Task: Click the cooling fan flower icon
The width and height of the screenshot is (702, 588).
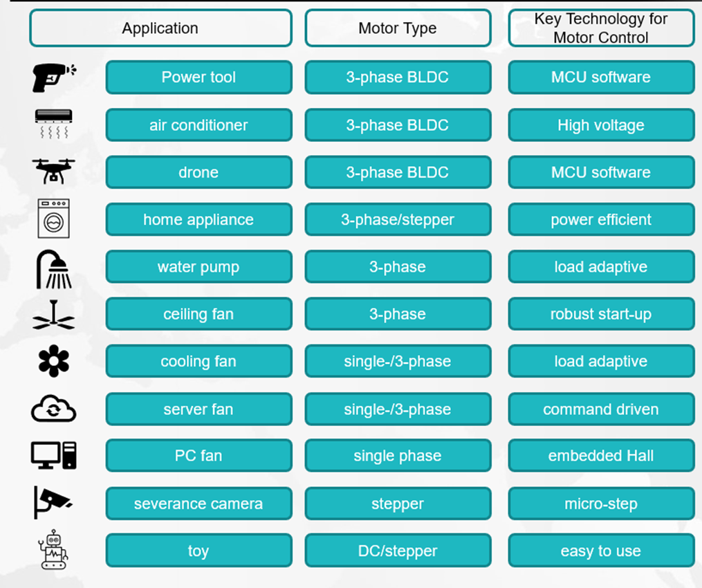Action: click(53, 362)
